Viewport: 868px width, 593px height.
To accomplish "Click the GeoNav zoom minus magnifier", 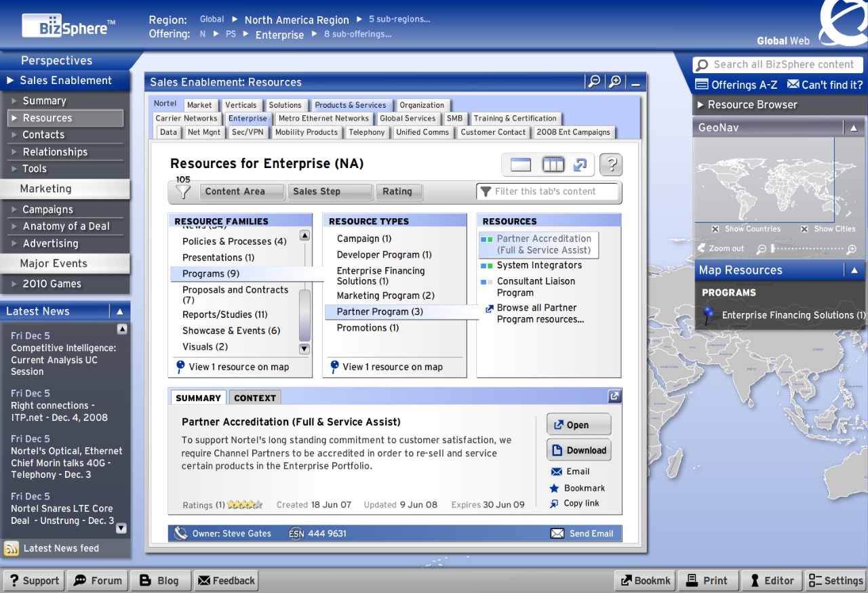I will coord(762,249).
